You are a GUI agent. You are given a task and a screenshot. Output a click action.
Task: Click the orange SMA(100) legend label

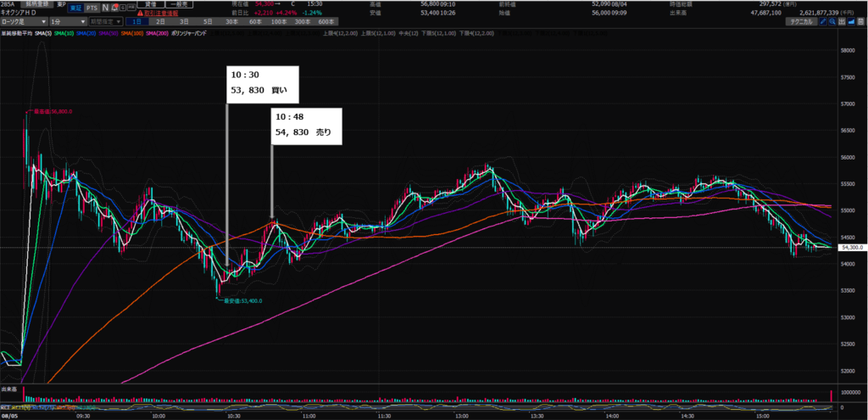[131, 33]
